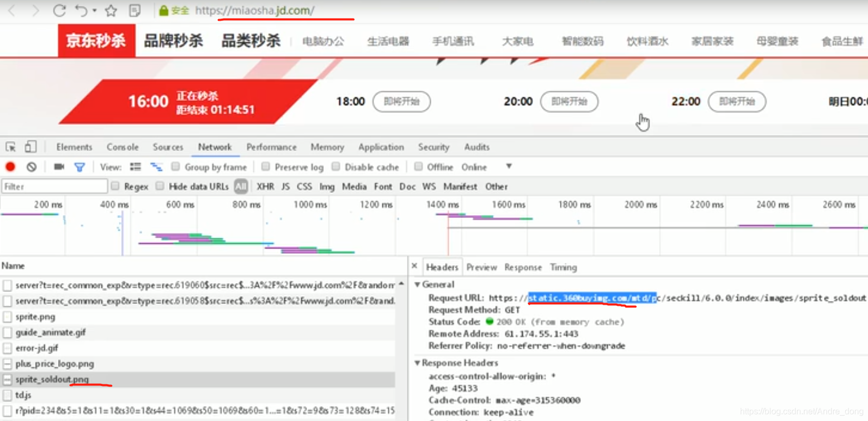The width and height of the screenshot is (868, 421).
Task: Open the 品类秒杀 page tab
Action: pos(251,41)
